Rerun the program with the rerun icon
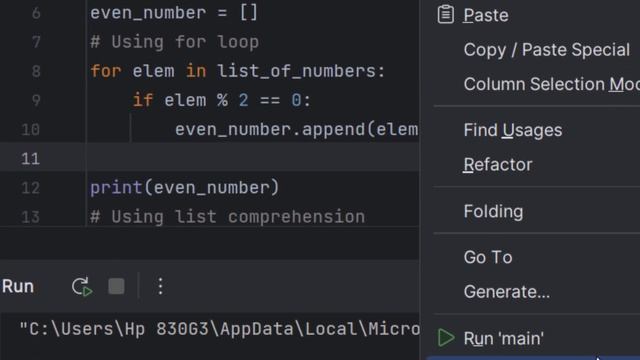The height and width of the screenshot is (360, 640). click(x=82, y=286)
